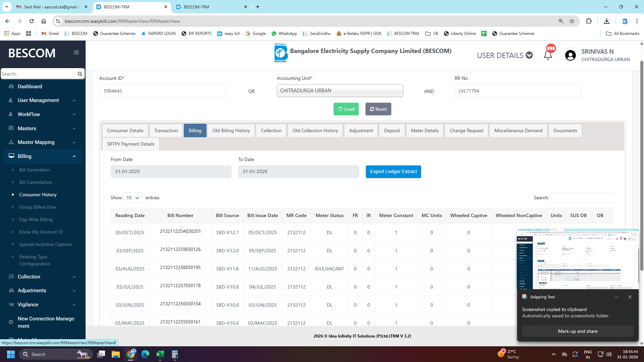644x362 pixels.
Task: Toggle the sidebar hamburger menu icon
Action: [76, 53]
